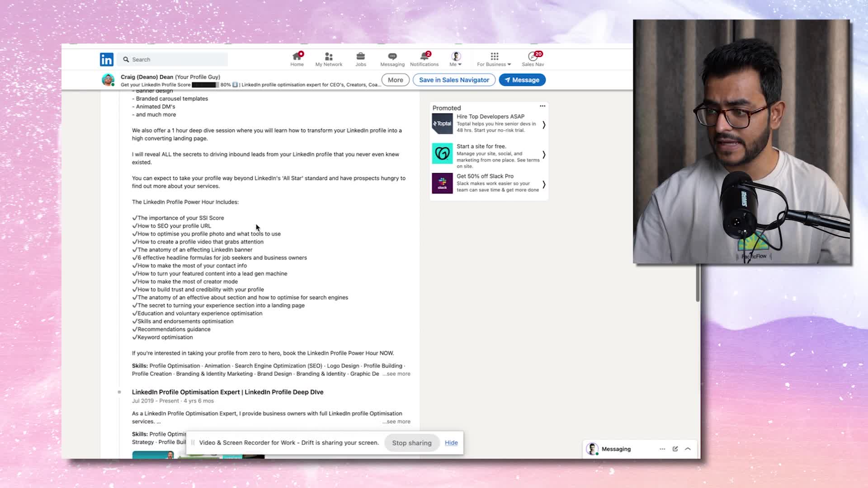
Task: Expand the For Business menu
Action: pyautogui.click(x=494, y=59)
